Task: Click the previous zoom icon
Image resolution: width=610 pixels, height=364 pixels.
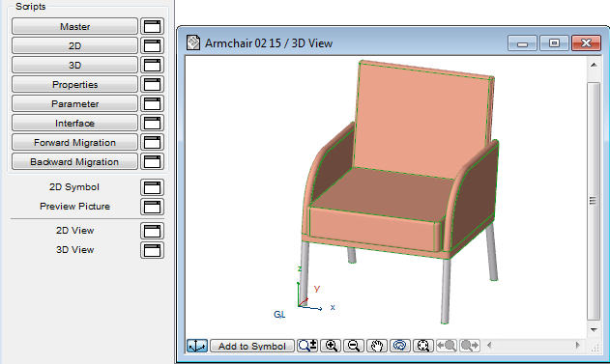Action: (x=447, y=346)
